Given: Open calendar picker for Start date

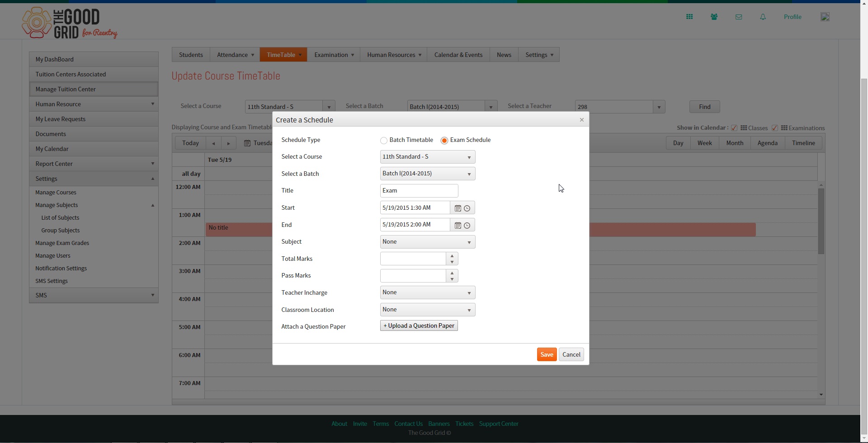Looking at the screenshot, I should tap(458, 208).
